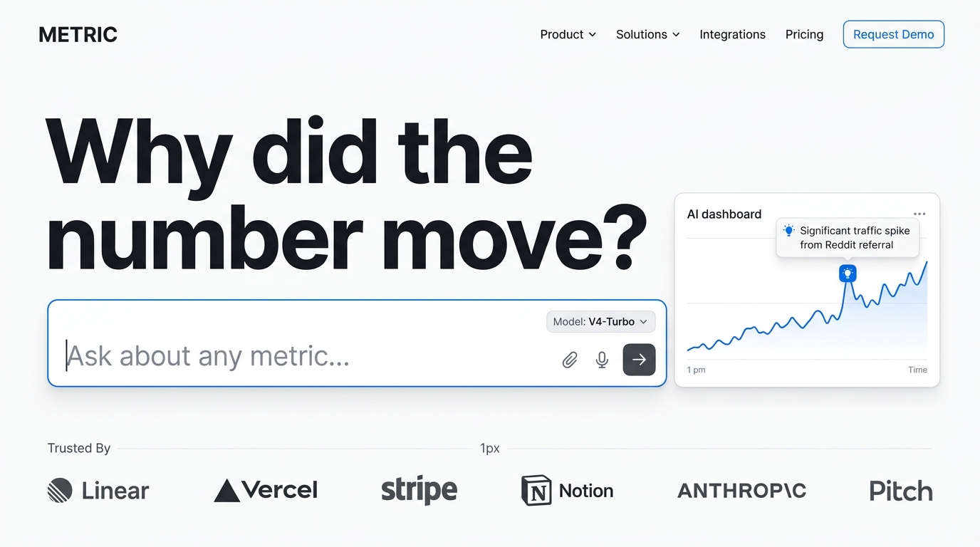Click the Notion logo icon
The width and height of the screenshot is (980, 547).
coord(536,491)
